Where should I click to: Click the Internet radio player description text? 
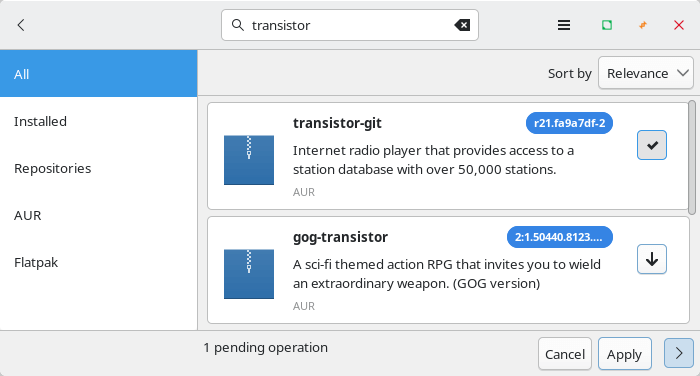click(x=433, y=160)
